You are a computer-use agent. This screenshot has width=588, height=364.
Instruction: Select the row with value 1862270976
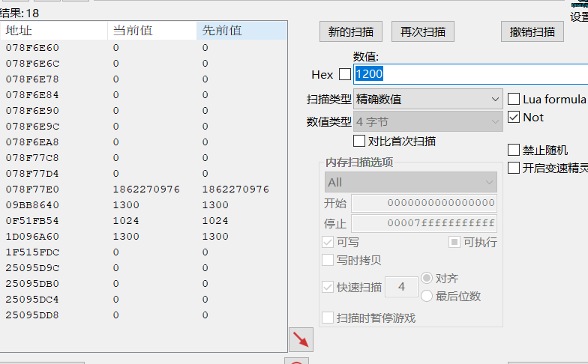tap(145, 189)
